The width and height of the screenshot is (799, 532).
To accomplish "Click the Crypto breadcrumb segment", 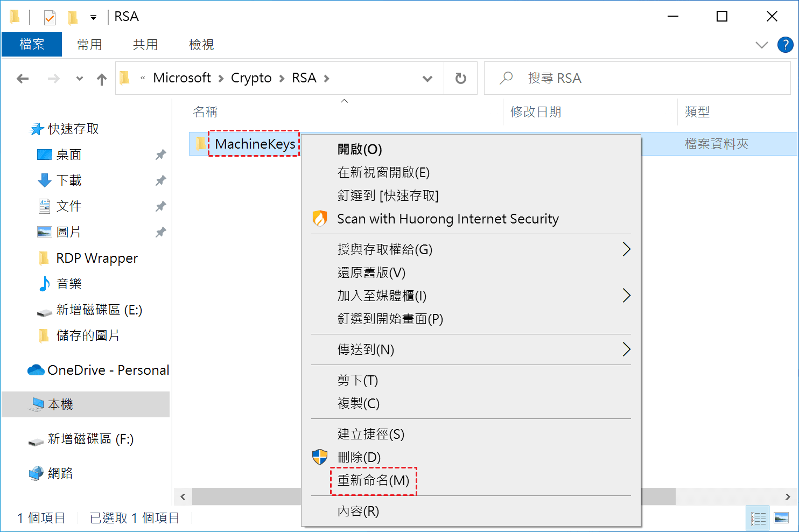I will tap(251, 78).
